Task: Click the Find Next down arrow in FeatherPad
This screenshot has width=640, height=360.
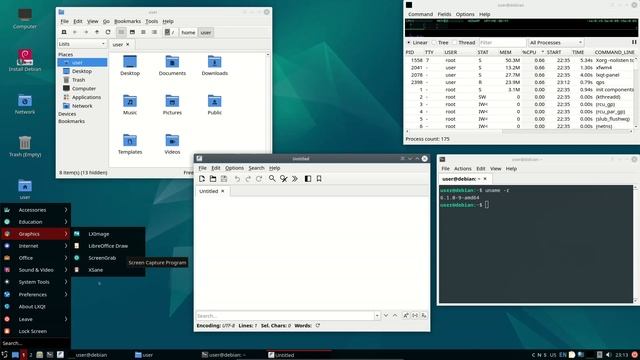Action: [386, 316]
